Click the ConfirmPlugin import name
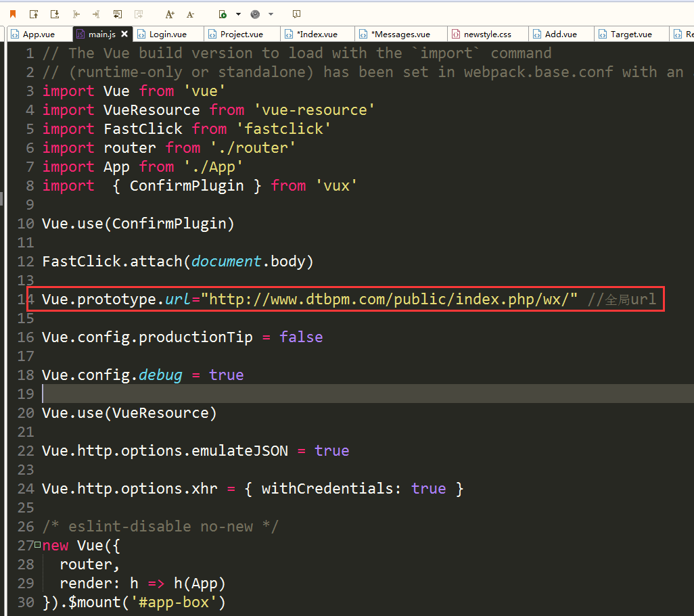This screenshot has height=616, width=694. click(186, 186)
